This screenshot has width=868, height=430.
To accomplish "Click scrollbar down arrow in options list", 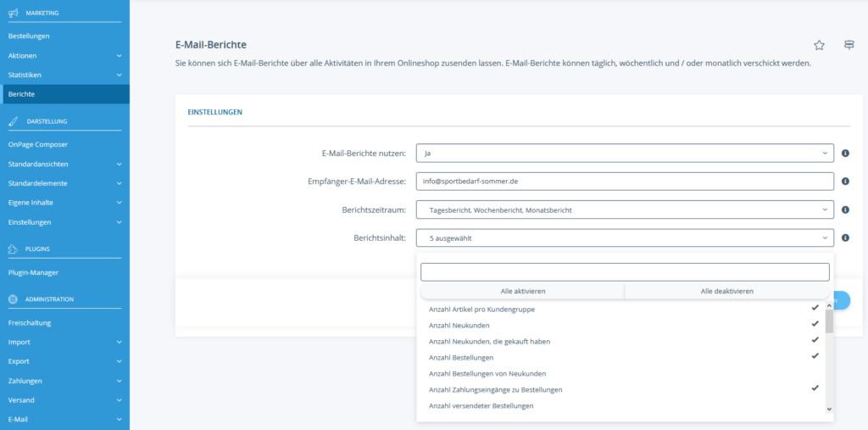I will click(829, 409).
